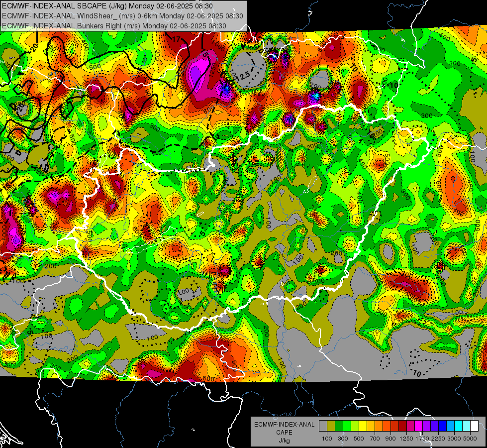Click the J/kg unit label in the legend
This screenshot has height=448, width=487.
click(284, 441)
